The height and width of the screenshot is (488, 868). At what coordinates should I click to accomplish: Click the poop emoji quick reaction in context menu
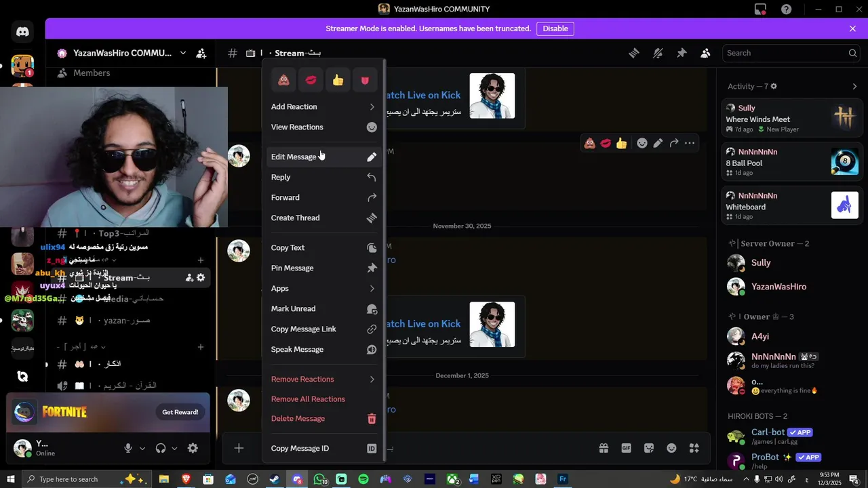click(x=283, y=80)
